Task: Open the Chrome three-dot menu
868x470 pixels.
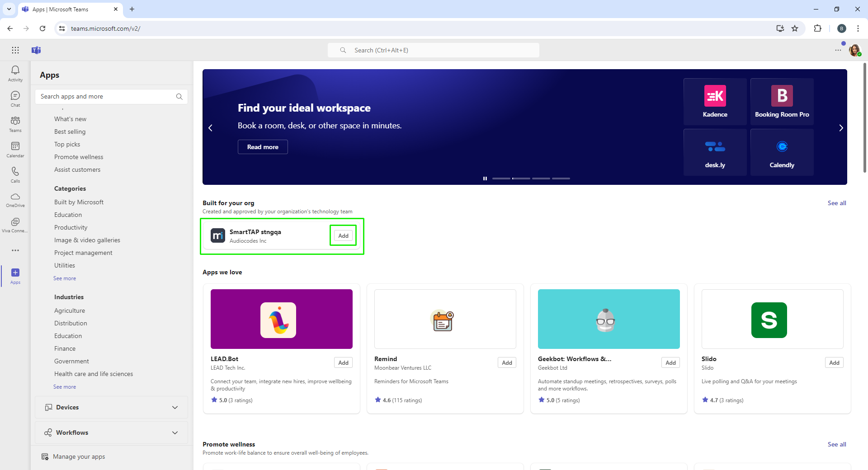Action: pyautogui.click(x=858, y=28)
